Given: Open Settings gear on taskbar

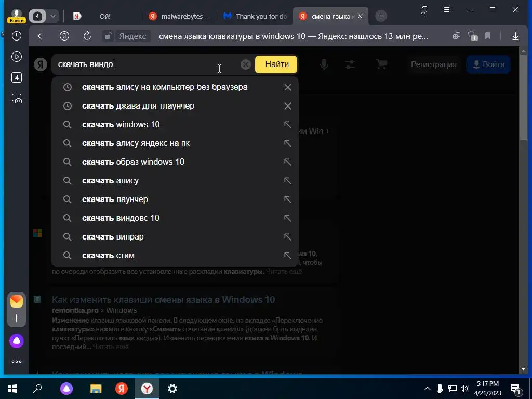Looking at the screenshot, I should pos(172,389).
